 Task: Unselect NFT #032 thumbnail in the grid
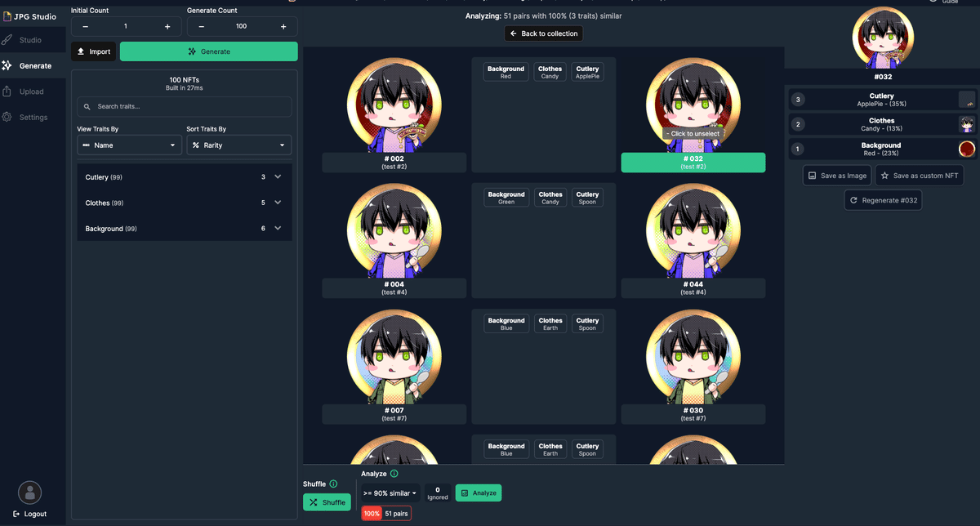pyautogui.click(x=693, y=105)
